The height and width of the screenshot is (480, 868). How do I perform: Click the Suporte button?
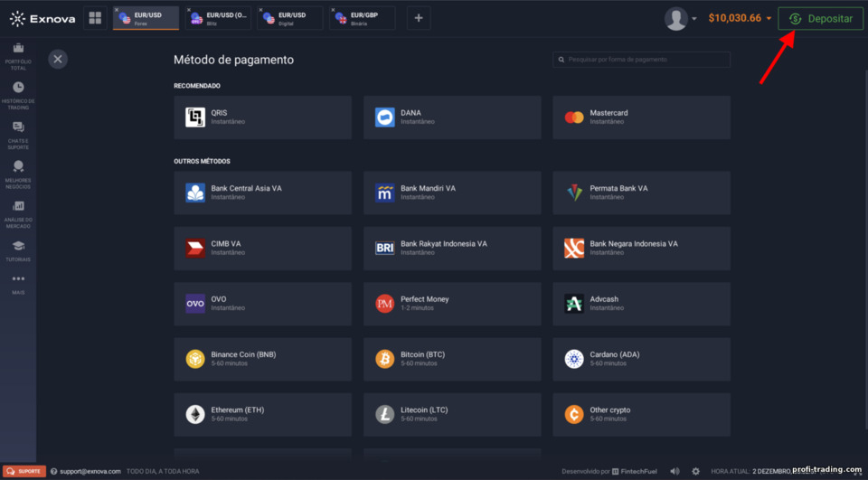point(24,471)
